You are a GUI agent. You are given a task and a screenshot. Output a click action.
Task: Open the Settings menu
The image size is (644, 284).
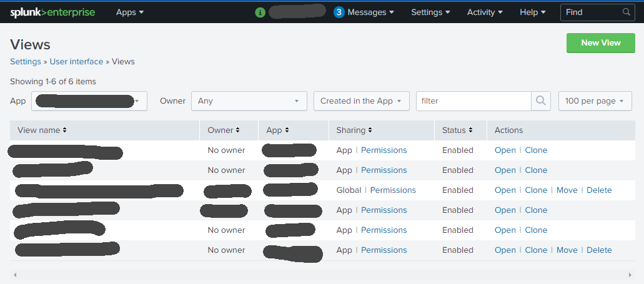[431, 12]
